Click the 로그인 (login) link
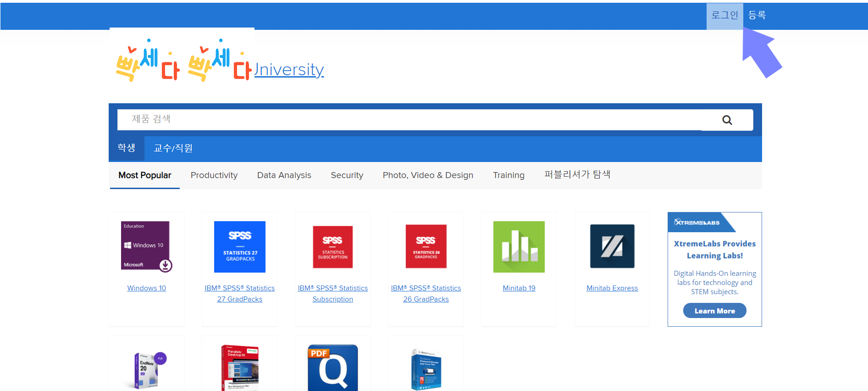 point(724,15)
